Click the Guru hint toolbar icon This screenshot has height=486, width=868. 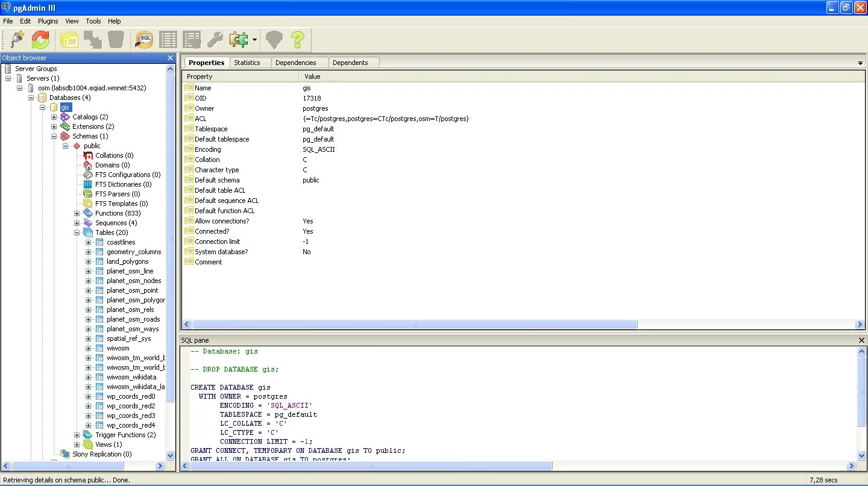[x=274, y=40]
